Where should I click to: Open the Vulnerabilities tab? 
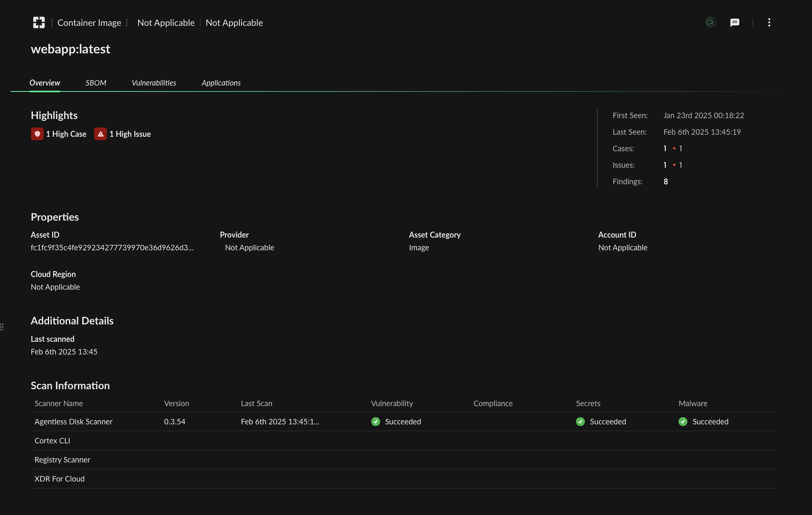[x=153, y=83]
